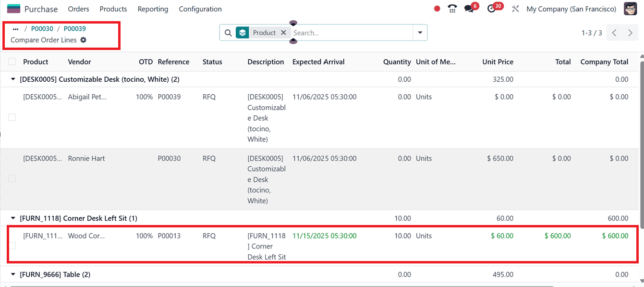This screenshot has width=644, height=287.
Task: Go to breadcrumb link P00030
Action: point(42,28)
